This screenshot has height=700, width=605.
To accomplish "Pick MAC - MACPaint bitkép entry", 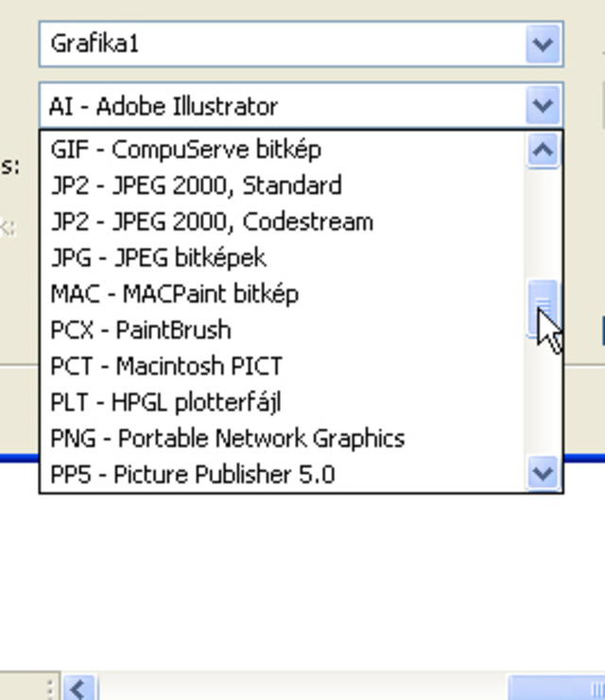I will [283, 294].
